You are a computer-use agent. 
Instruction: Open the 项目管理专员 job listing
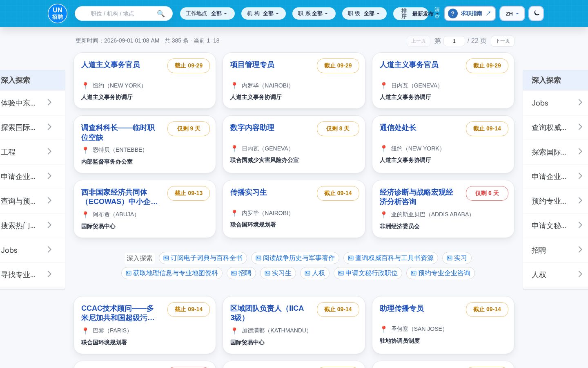(x=252, y=65)
